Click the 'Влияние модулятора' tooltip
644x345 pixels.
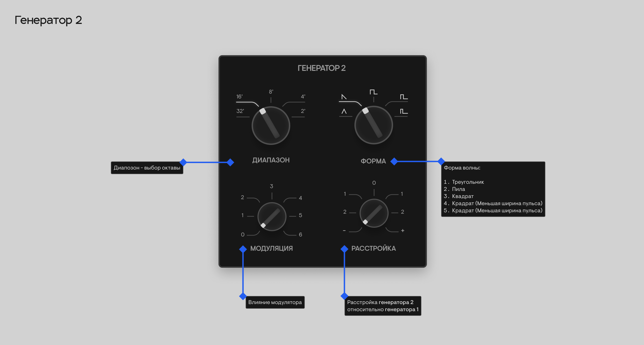point(275,302)
